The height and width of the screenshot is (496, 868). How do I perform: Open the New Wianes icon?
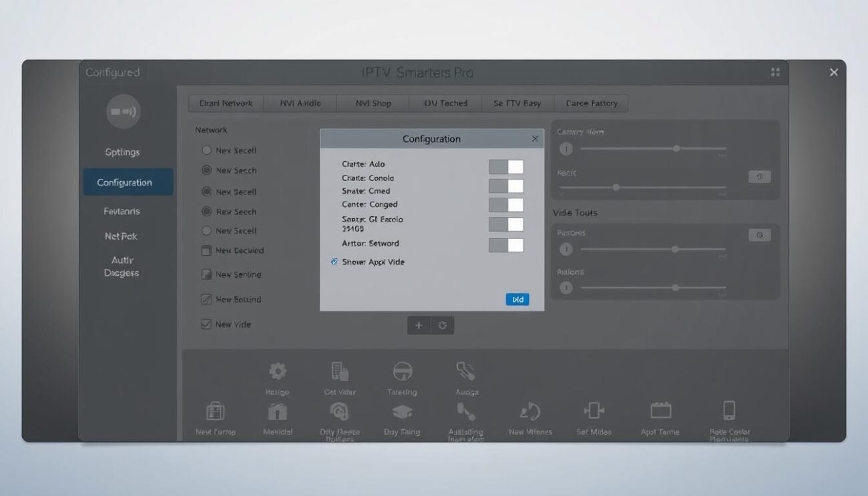tap(530, 411)
